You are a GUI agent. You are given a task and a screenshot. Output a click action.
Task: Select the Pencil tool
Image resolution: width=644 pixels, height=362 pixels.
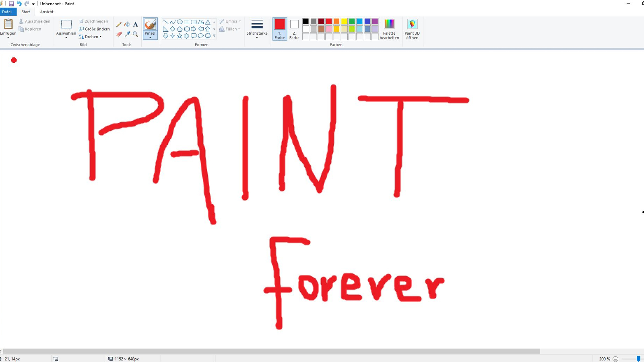[119, 25]
